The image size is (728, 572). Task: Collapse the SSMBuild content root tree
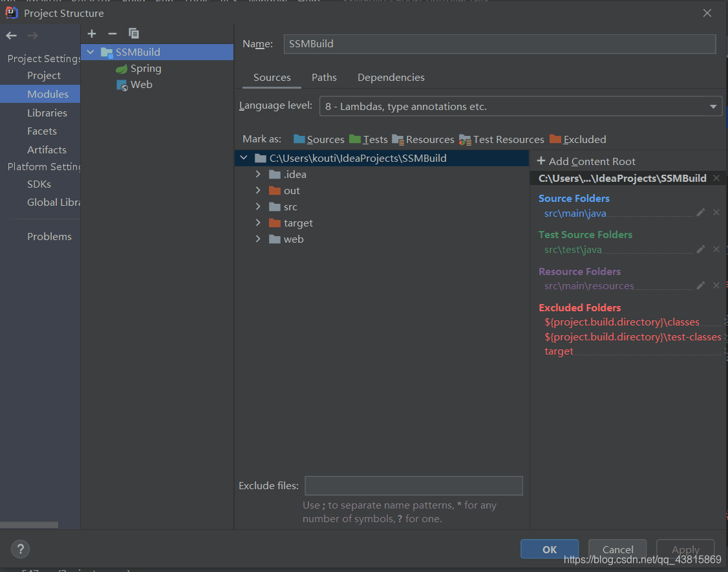click(244, 158)
